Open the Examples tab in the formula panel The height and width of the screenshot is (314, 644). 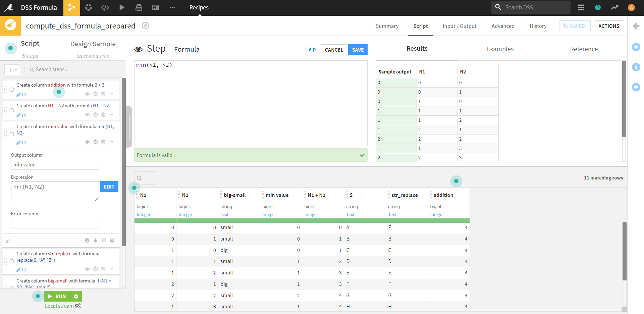click(x=500, y=49)
